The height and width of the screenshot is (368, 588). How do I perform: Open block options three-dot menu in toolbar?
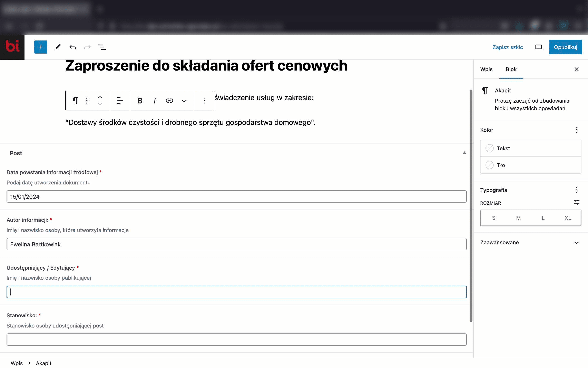coord(204,101)
